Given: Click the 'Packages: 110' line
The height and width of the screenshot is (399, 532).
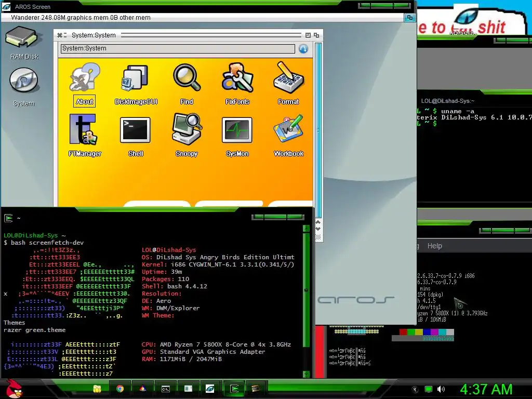Looking at the screenshot, I should pos(165,279).
